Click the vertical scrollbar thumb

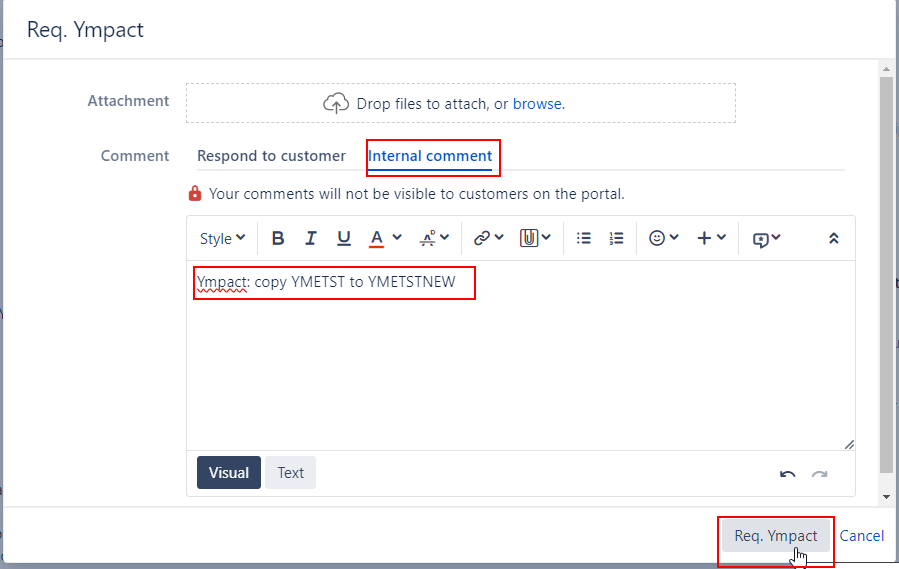pyautogui.click(x=886, y=275)
